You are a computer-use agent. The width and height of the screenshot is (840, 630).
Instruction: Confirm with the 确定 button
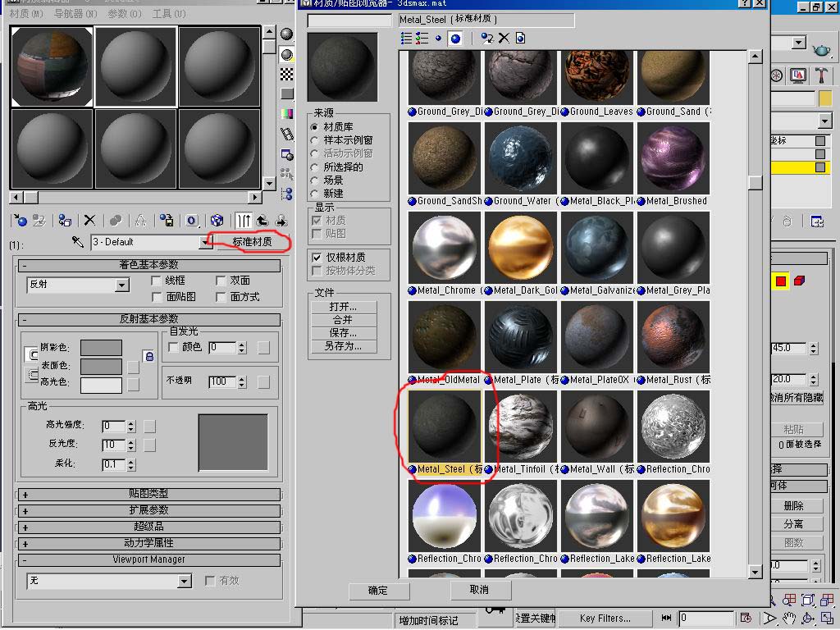[379, 591]
